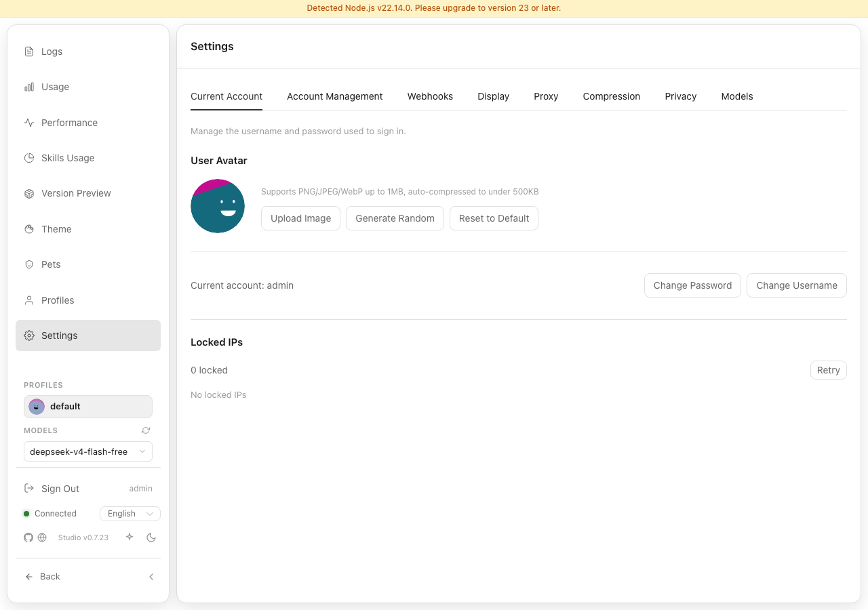
Task: Click the Change Username button
Action: 797,285
